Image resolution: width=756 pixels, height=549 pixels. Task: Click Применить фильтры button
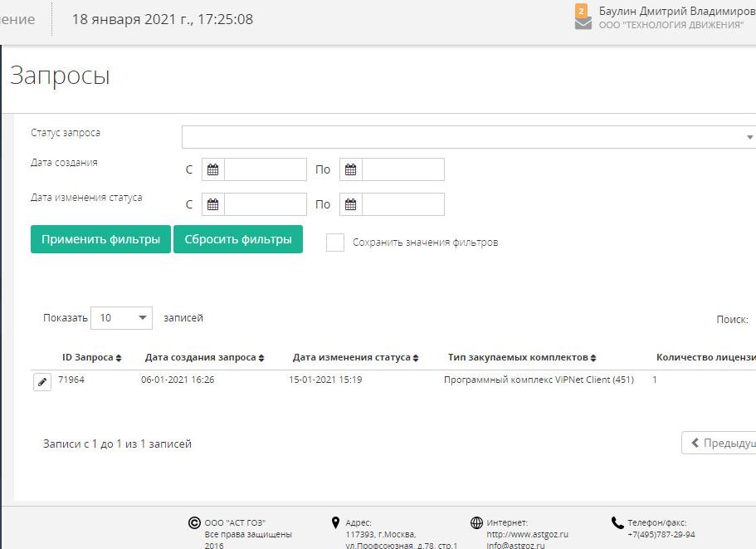(100, 239)
